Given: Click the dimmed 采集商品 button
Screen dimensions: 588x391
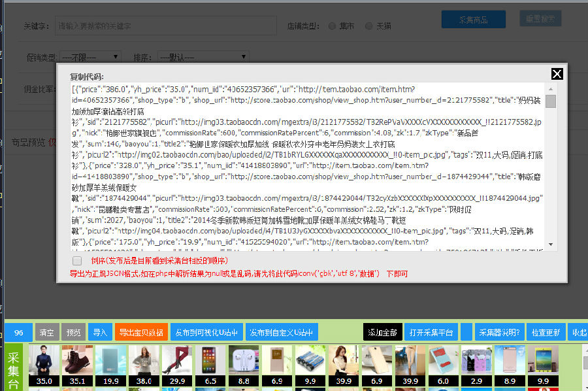Looking at the screenshot, I should [474, 20].
